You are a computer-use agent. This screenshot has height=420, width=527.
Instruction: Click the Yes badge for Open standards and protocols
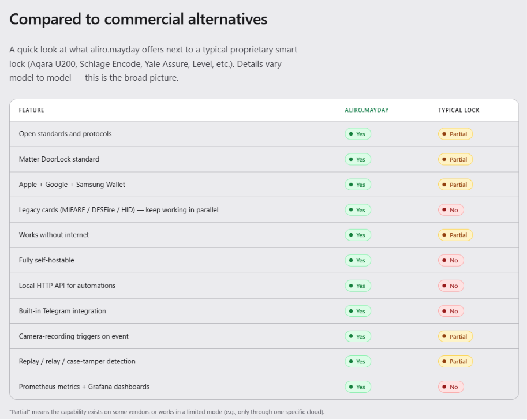[358, 134]
